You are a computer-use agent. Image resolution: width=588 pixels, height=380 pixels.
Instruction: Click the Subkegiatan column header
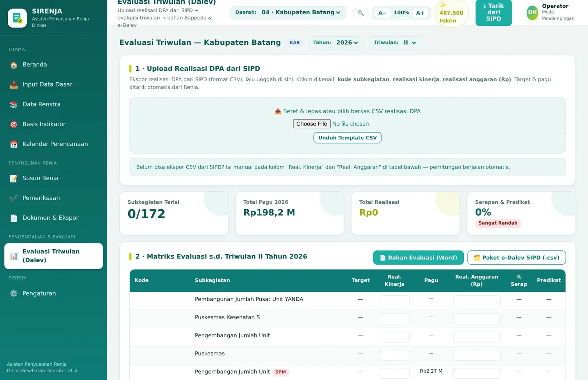(212, 280)
